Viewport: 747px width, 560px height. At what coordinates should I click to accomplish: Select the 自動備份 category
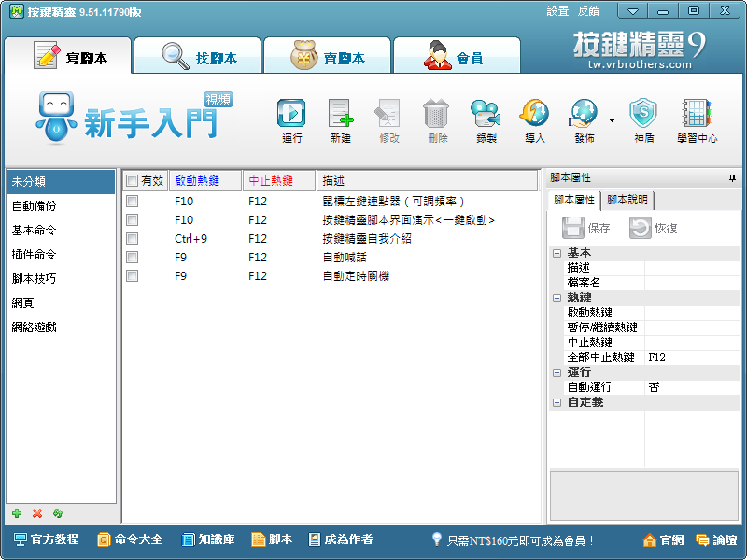[x=61, y=205]
